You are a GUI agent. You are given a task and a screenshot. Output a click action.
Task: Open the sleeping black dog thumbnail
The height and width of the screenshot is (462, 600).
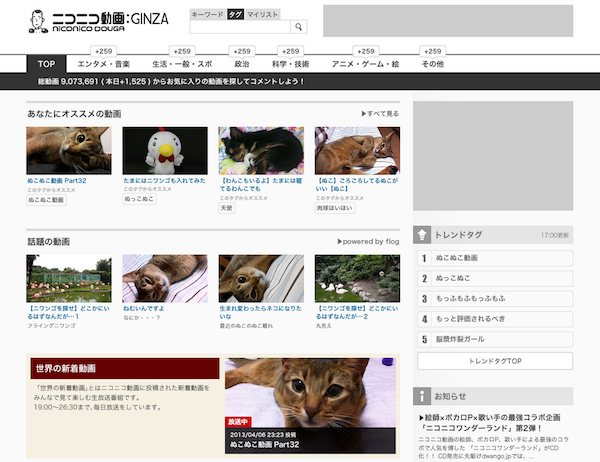[x=261, y=151]
